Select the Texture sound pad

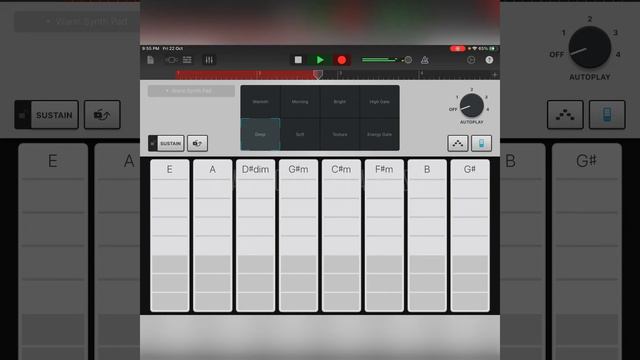coord(340,134)
